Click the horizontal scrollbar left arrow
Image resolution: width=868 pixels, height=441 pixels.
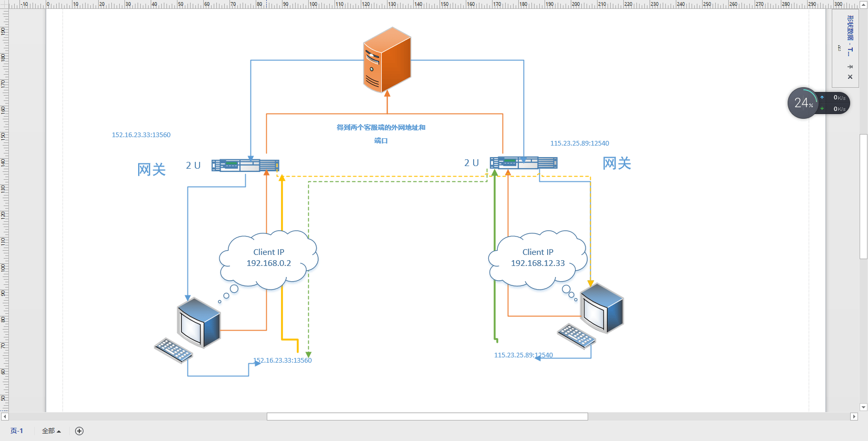[5, 416]
